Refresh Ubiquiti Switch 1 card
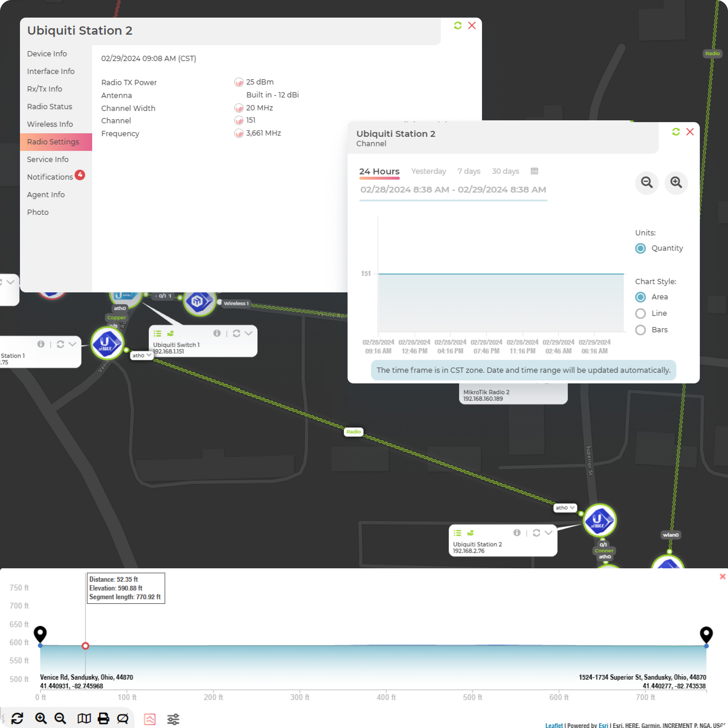 (237, 333)
